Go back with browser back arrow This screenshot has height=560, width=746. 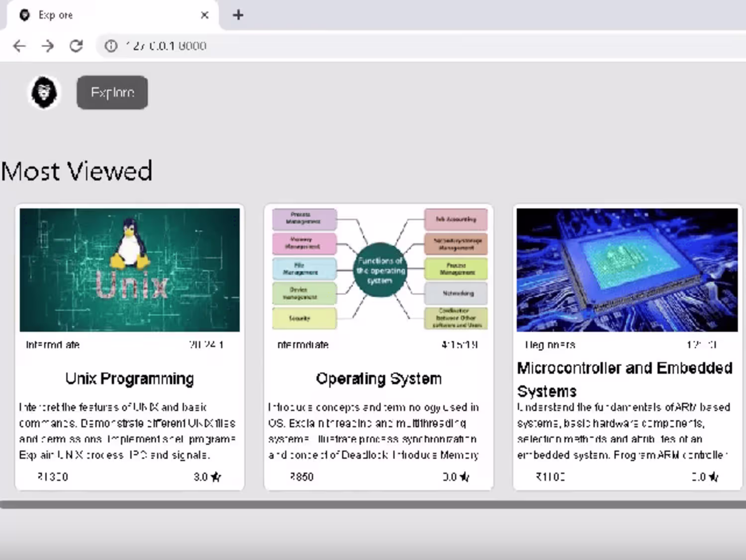point(19,46)
